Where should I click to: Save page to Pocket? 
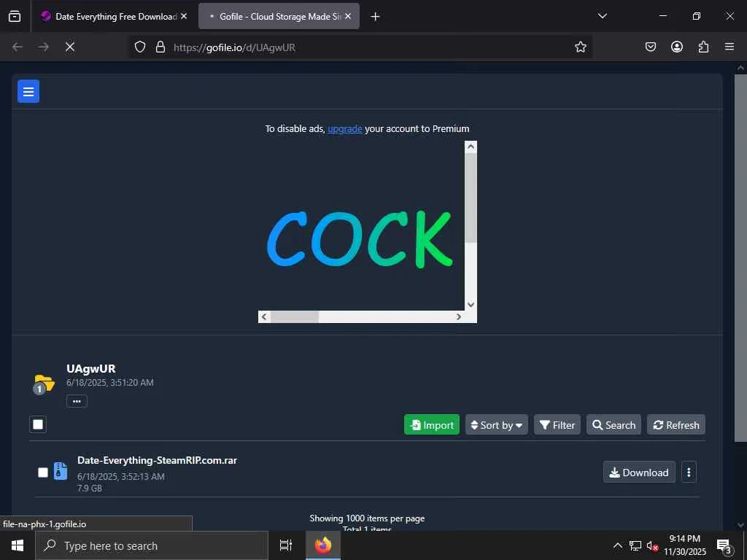coord(650,47)
